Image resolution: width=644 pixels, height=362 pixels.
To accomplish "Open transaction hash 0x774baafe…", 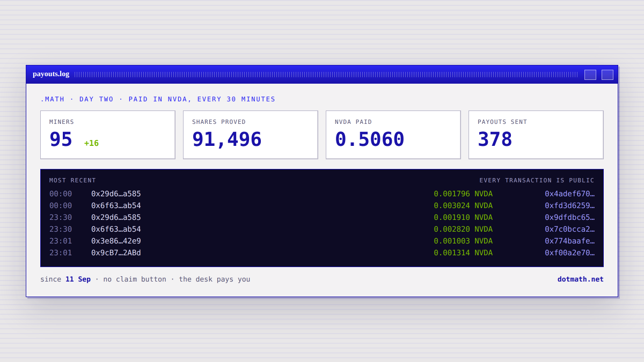I will [x=569, y=241].
